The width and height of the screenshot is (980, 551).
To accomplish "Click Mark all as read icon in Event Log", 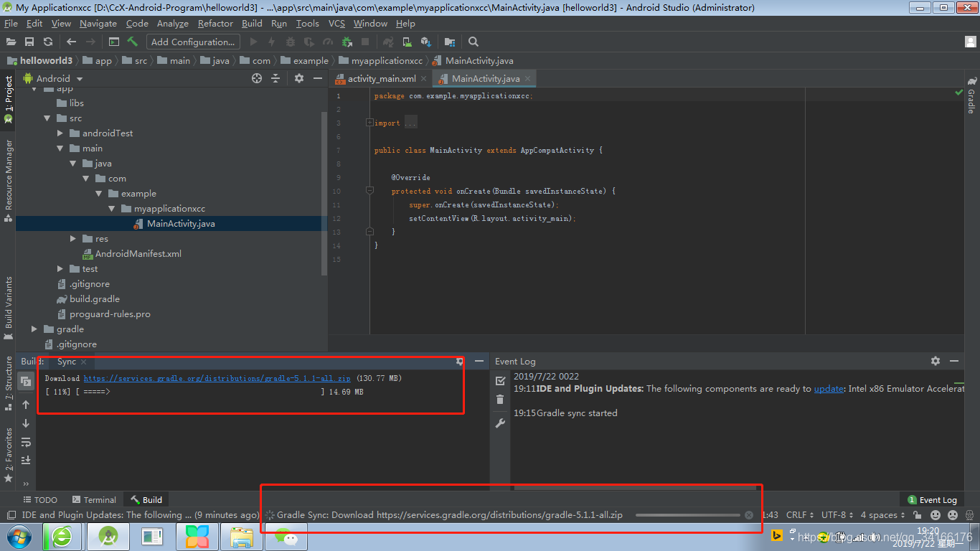I will (x=501, y=381).
